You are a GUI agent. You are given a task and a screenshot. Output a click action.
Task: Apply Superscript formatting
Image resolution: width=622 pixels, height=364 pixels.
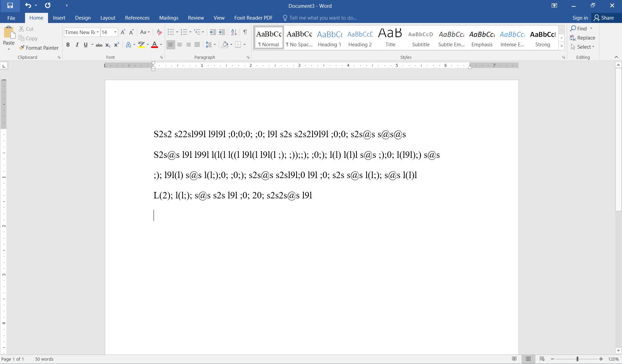[116, 45]
